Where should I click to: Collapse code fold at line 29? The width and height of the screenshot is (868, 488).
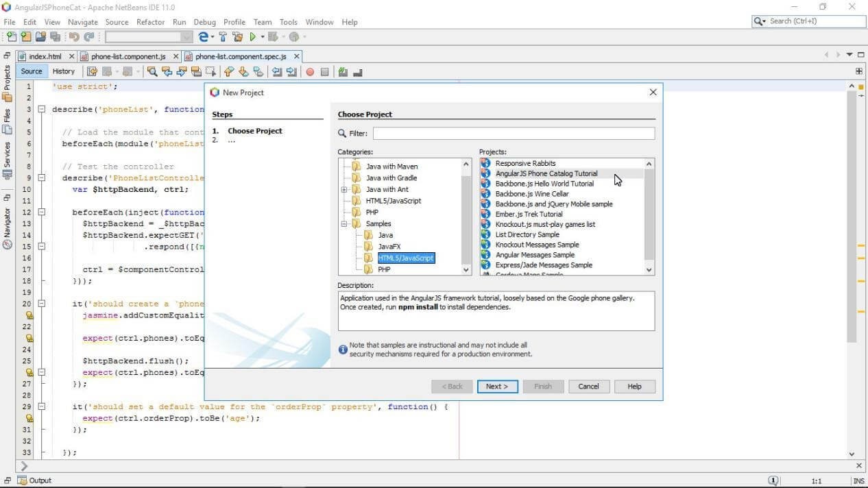point(42,406)
